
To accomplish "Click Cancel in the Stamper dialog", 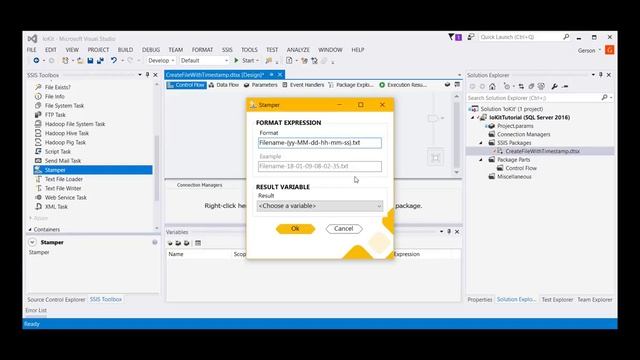I will pyautogui.click(x=344, y=229).
